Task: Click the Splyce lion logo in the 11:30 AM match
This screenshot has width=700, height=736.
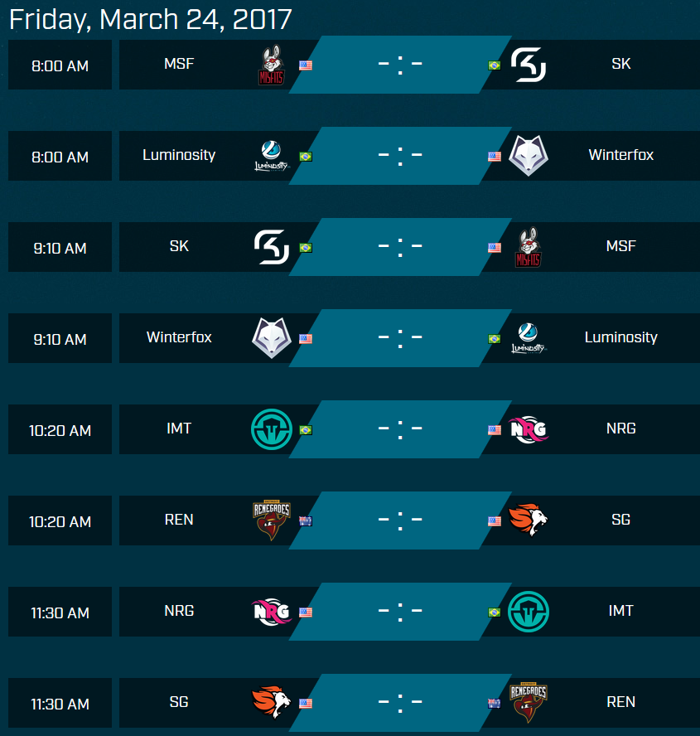Action: coord(272,702)
